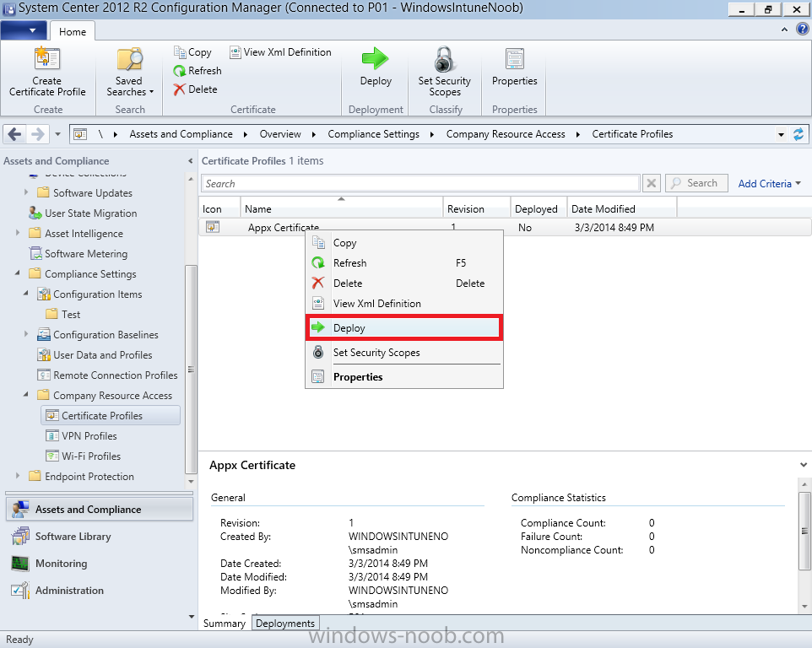Screen dimensions: 812x648
Task: Click the address bar refresh icon
Action: (x=798, y=134)
